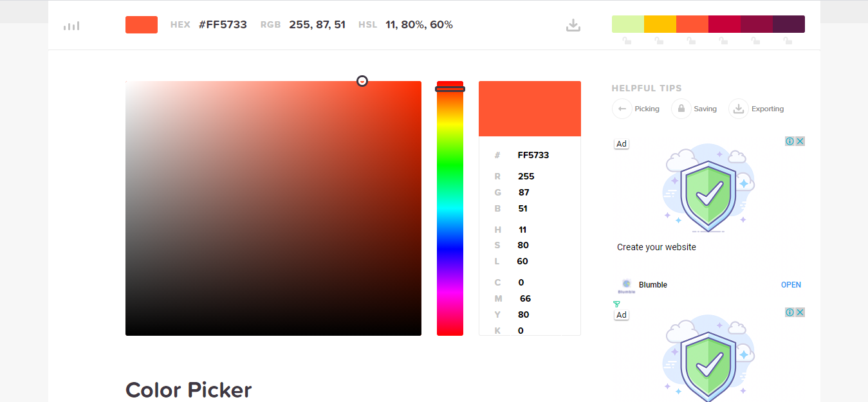Click the AdChoices info icon on the top ad
The image size is (868, 402).
790,141
